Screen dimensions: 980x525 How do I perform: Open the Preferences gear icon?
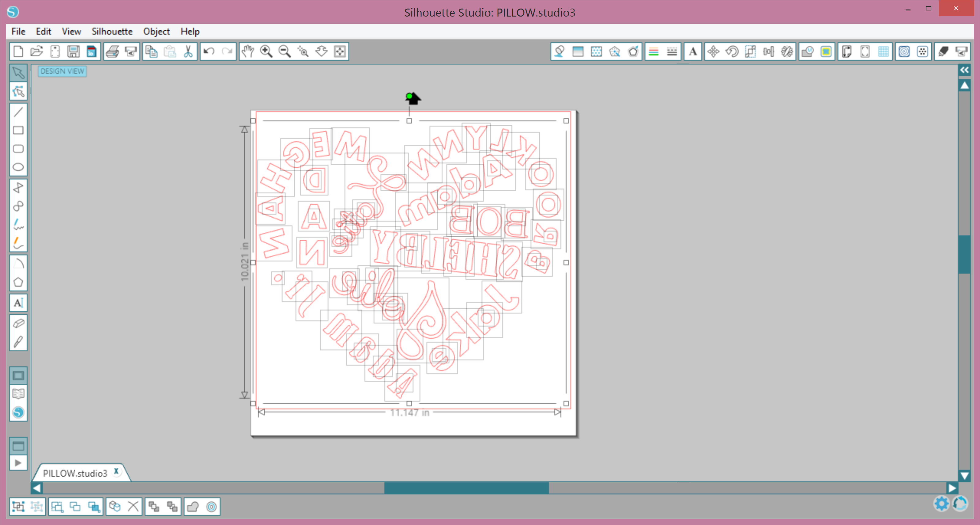click(x=942, y=504)
